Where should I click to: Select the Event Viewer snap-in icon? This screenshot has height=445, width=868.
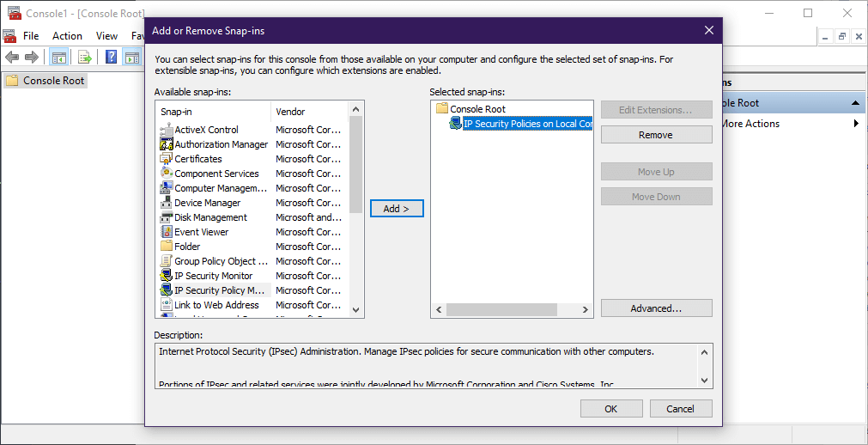pyautogui.click(x=167, y=232)
